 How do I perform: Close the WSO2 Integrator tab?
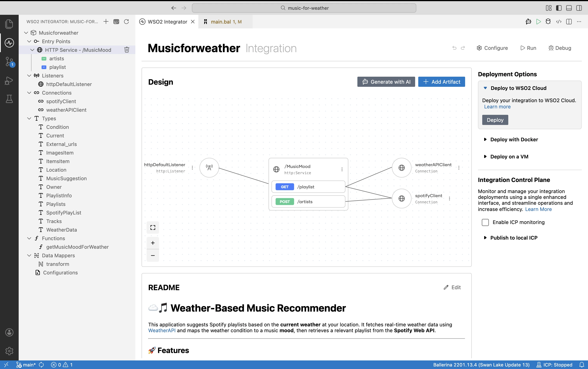coord(192,22)
